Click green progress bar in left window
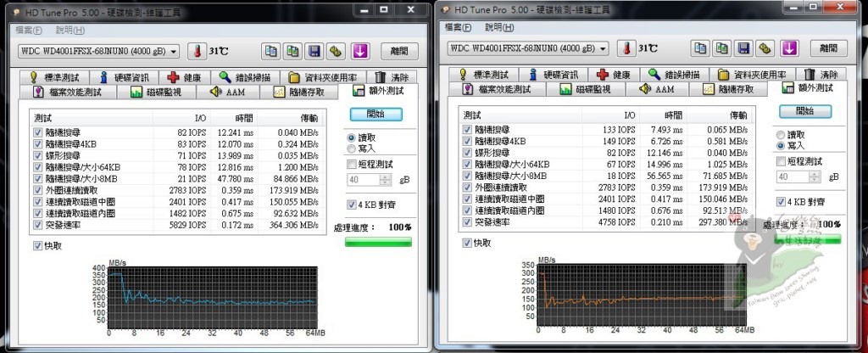The height and width of the screenshot is (353, 868). [378, 242]
